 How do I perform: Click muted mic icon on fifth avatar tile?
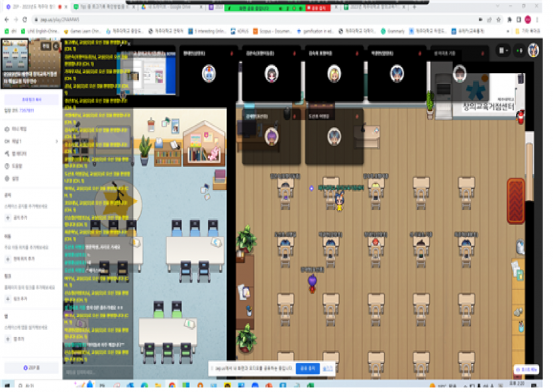pyautogui.click(x=482, y=53)
